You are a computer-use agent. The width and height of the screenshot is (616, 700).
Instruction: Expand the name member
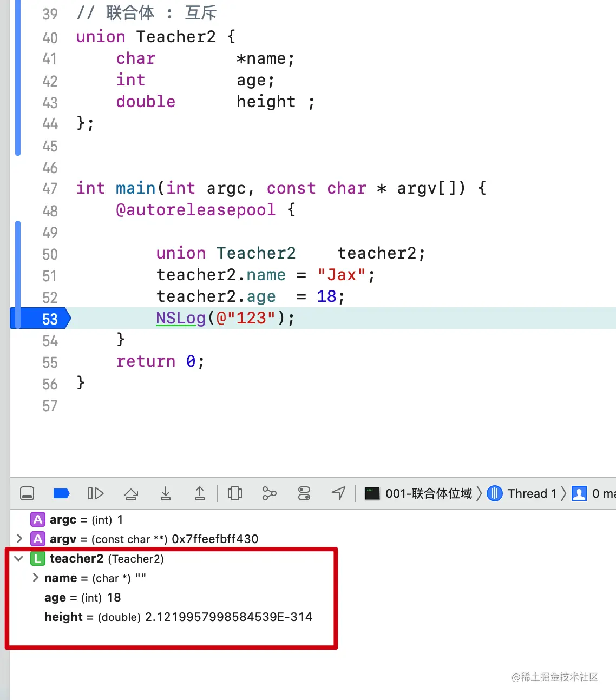pos(36,578)
